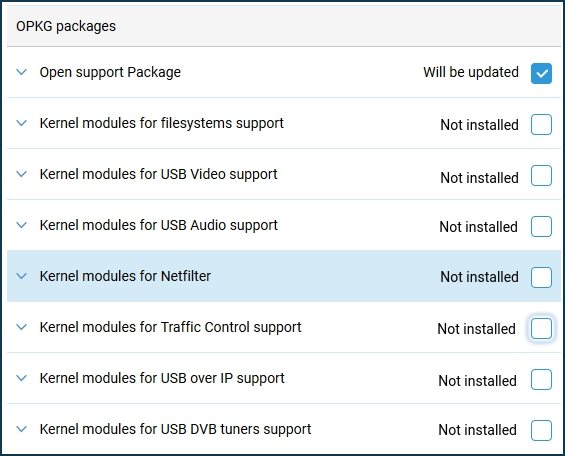
Task: Expand the USB over IP support chevron
Action: coord(22,378)
